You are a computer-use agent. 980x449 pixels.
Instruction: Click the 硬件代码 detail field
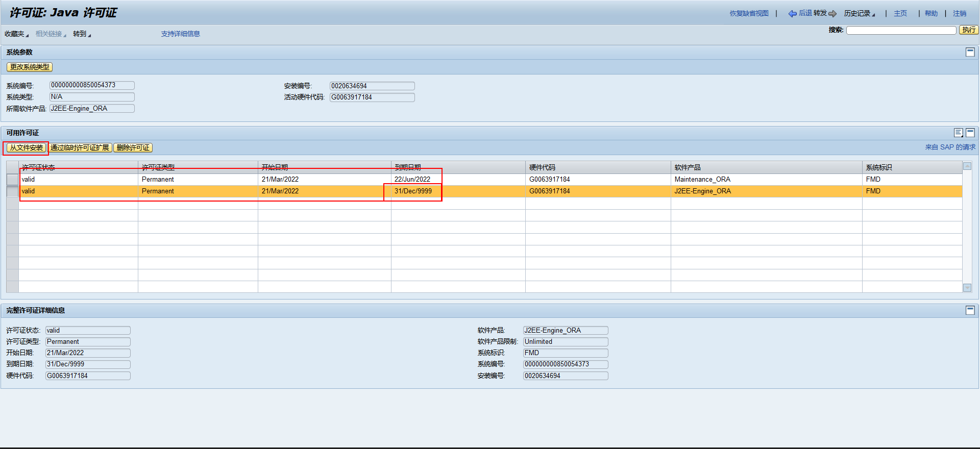pyautogui.click(x=88, y=376)
